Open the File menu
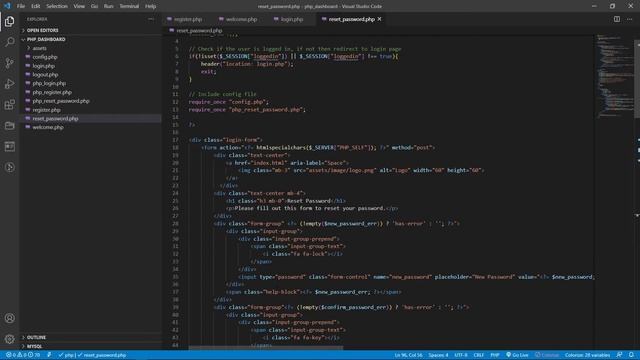Screen dimensions: 640x360 coord(21,6)
